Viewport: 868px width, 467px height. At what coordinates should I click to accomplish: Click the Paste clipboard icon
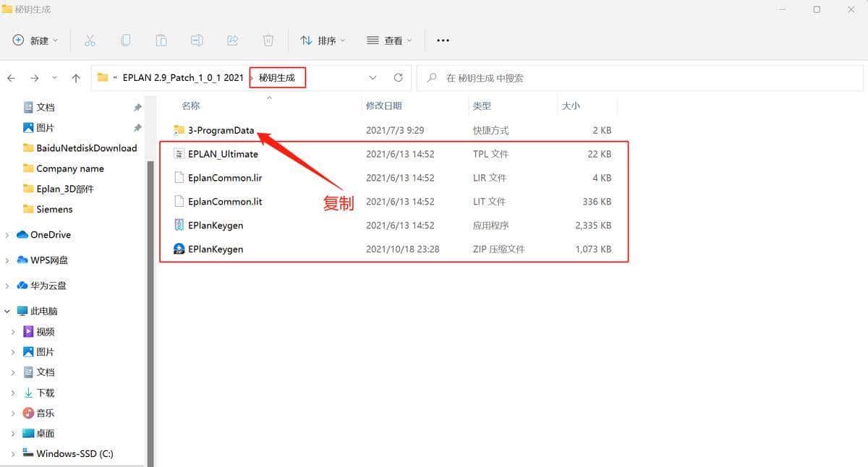[x=161, y=40]
